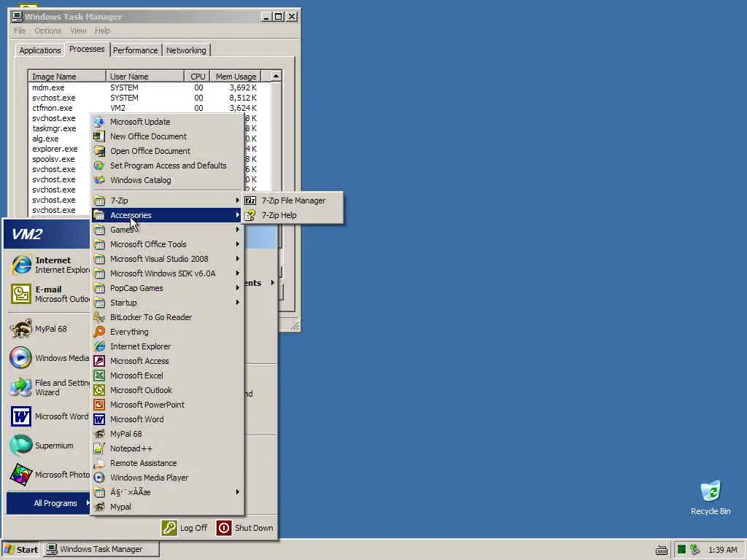
Task: Select the taskmgr.exe process row
Action: pos(54,128)
